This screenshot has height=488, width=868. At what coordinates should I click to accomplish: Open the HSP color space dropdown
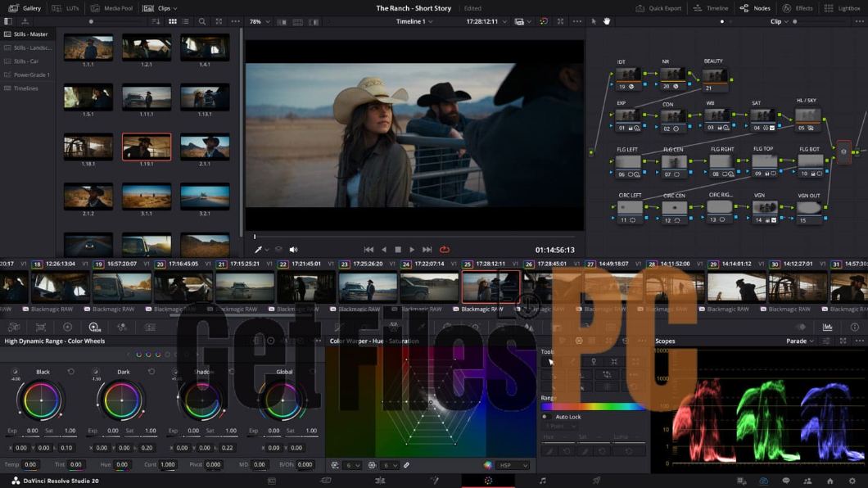click(513, 465)
